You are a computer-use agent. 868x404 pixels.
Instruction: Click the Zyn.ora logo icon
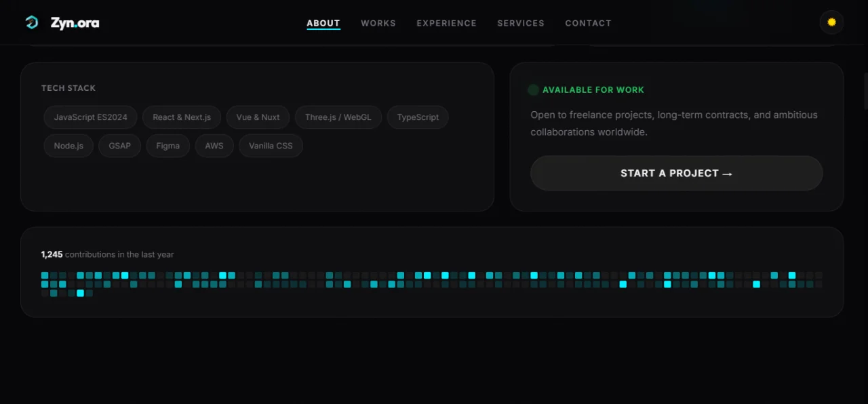(x=32, y=22)
